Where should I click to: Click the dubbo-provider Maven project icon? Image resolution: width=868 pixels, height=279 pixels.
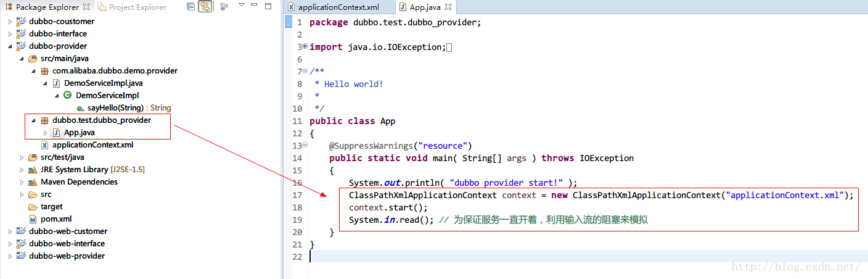(21, 46)
